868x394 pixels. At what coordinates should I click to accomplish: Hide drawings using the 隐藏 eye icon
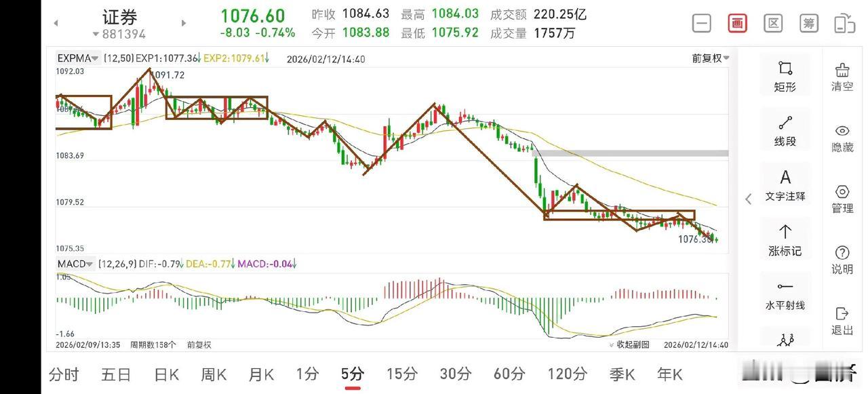pos(842,138)
